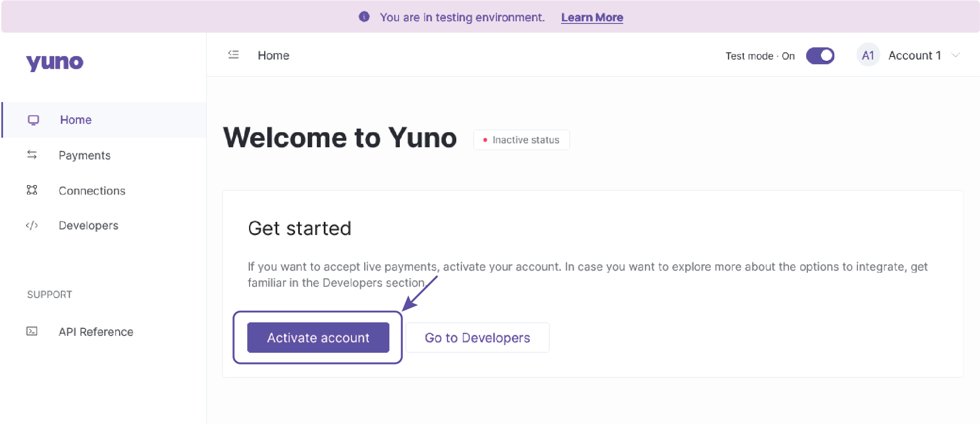Viewport: 980px width, 424px height.
Task: Click the Test mode · On label
Action: pos(760,56)
